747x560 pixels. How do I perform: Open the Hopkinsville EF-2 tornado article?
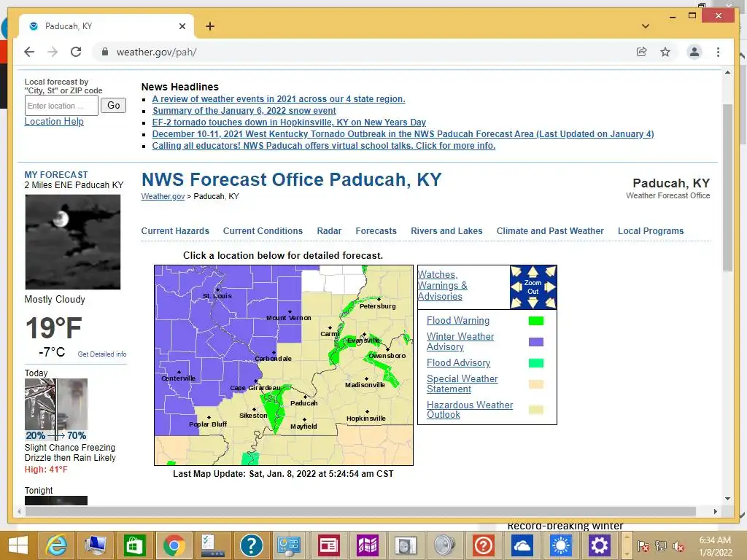pyautogui.click(x=289, y=122)
